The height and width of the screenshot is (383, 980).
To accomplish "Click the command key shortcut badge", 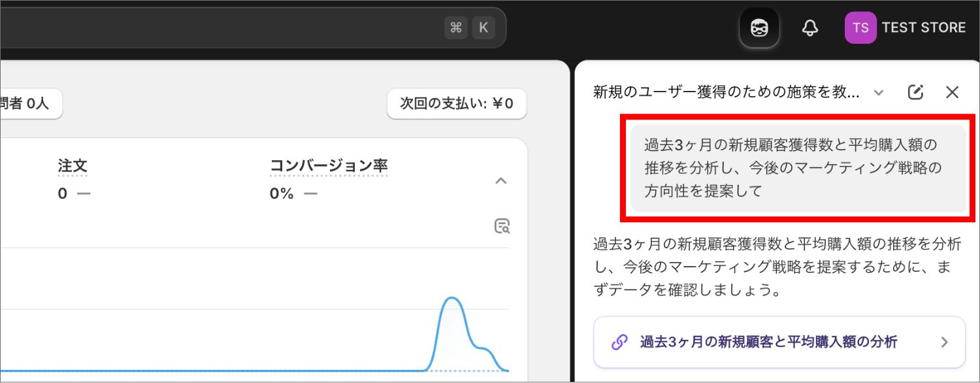I will coord(456,27).
